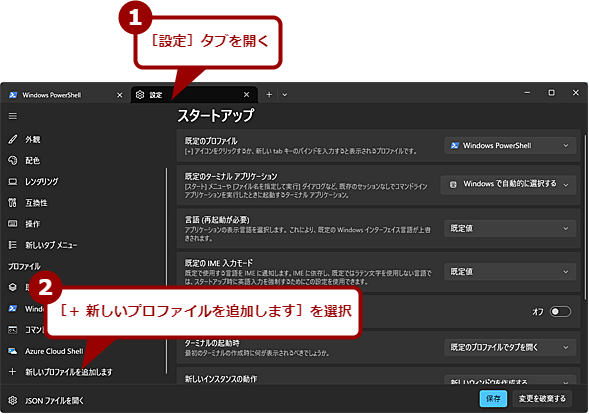Open the new tab profile dropdown chevron
Image resolution: width=589 pixels, height=414 pixels.
pos(285,95)
